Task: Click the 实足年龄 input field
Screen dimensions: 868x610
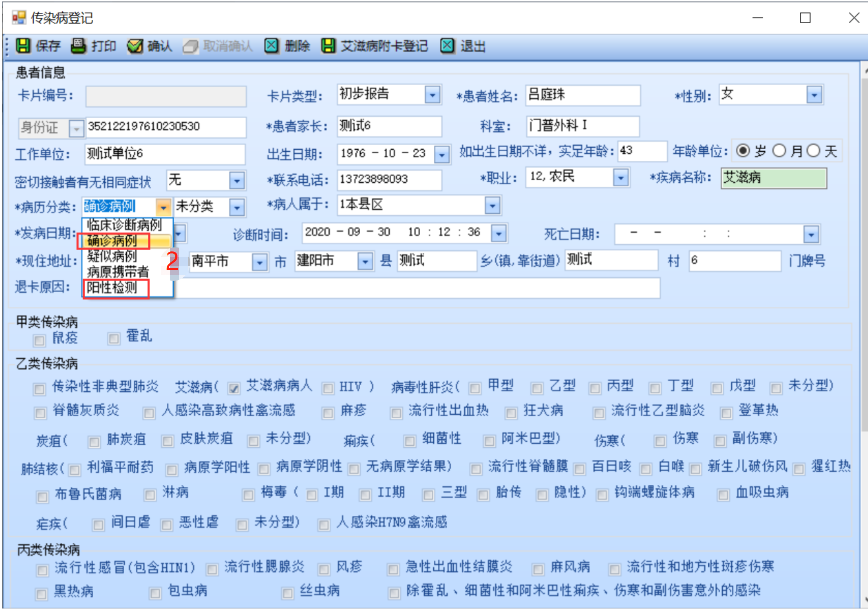Action: point(643,151)
